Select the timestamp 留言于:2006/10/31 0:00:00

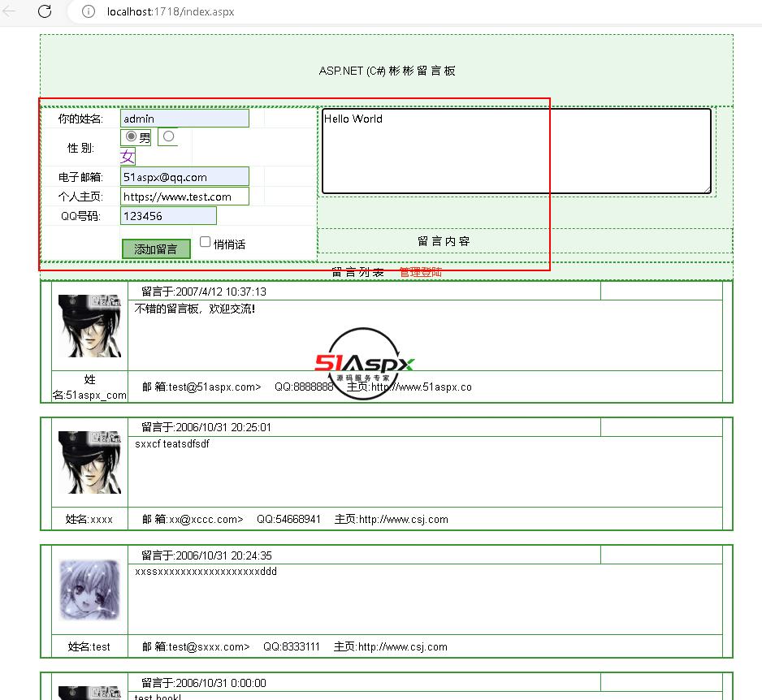204,684
